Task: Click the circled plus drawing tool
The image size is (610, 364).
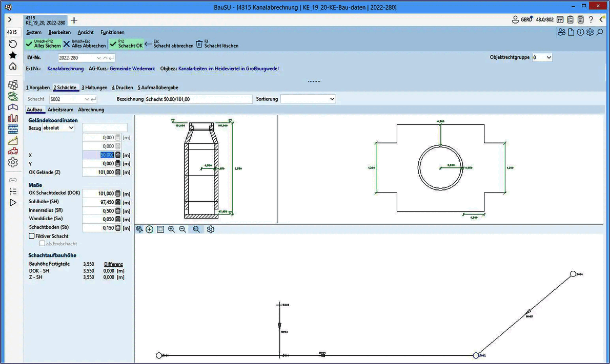Action: [149, 229]
